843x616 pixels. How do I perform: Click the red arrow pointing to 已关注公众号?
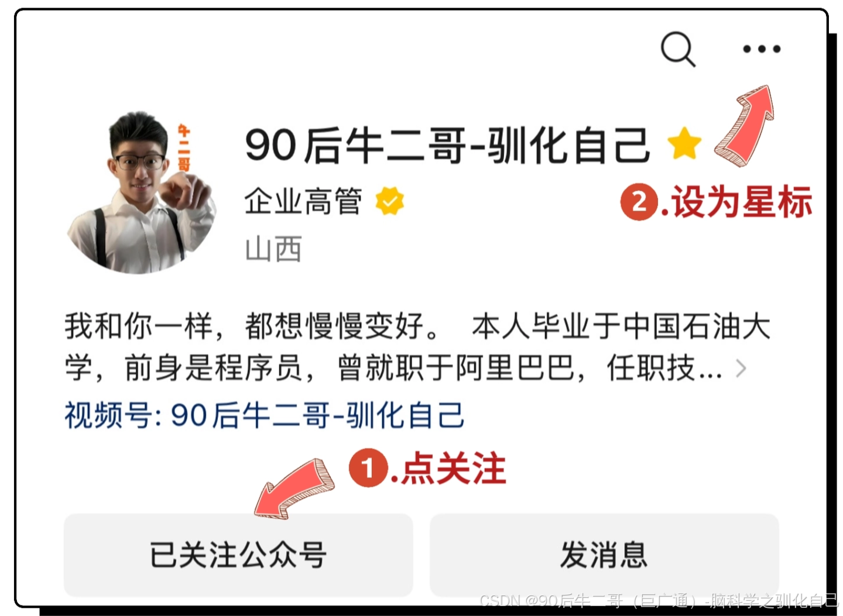(294, 488)
